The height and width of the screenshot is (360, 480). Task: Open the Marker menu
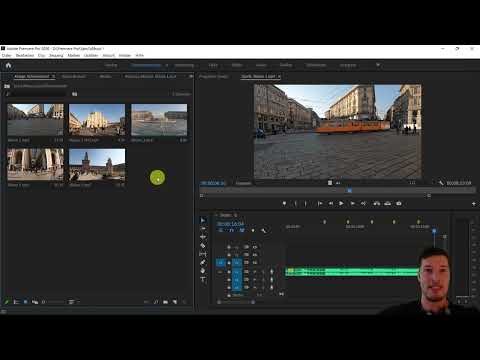pos(74,55)
